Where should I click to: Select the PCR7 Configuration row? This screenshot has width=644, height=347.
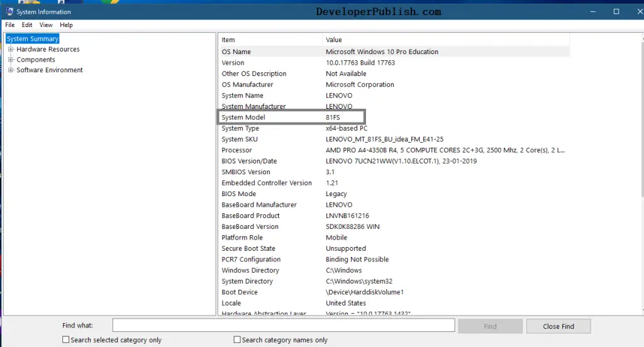click(394, 260)
